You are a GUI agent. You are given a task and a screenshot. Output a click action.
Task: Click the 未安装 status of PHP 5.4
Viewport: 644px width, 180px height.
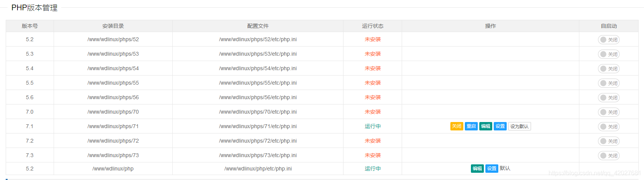373,68
